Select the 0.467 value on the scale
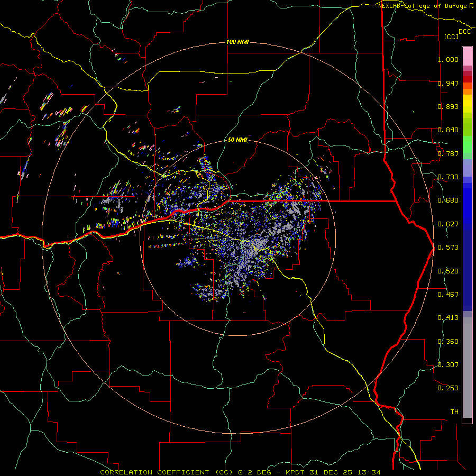The image size is (476, 476). coord(448,295)
